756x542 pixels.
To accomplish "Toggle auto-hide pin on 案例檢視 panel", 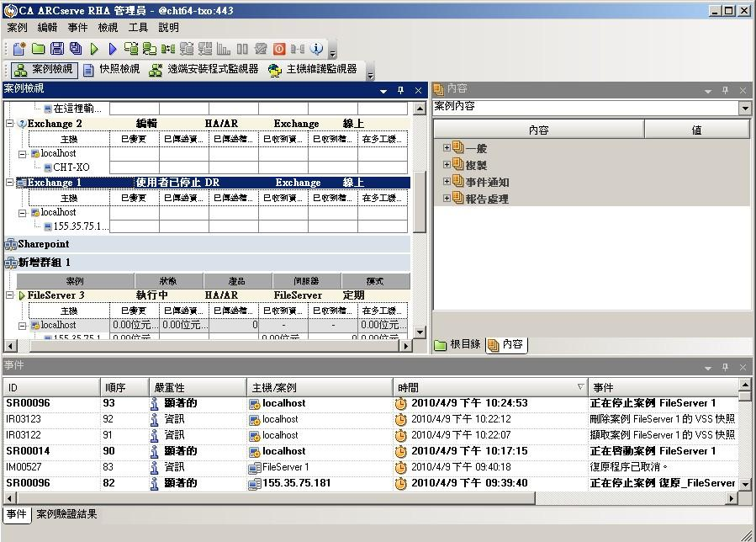I will click(400, 90).
